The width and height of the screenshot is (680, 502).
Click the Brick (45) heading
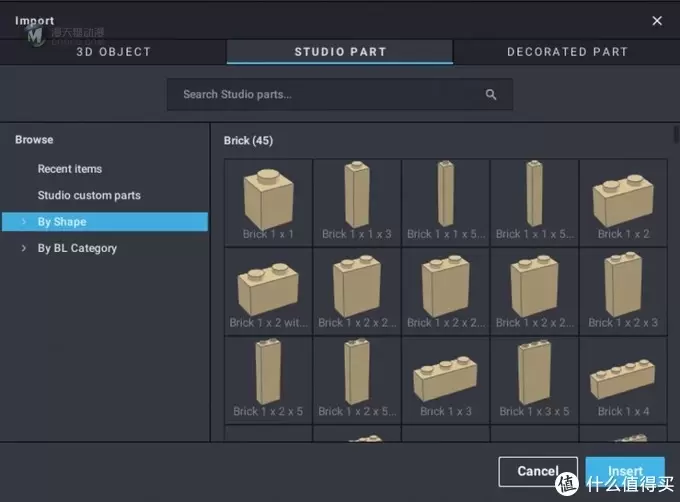[x=248, y=140]
